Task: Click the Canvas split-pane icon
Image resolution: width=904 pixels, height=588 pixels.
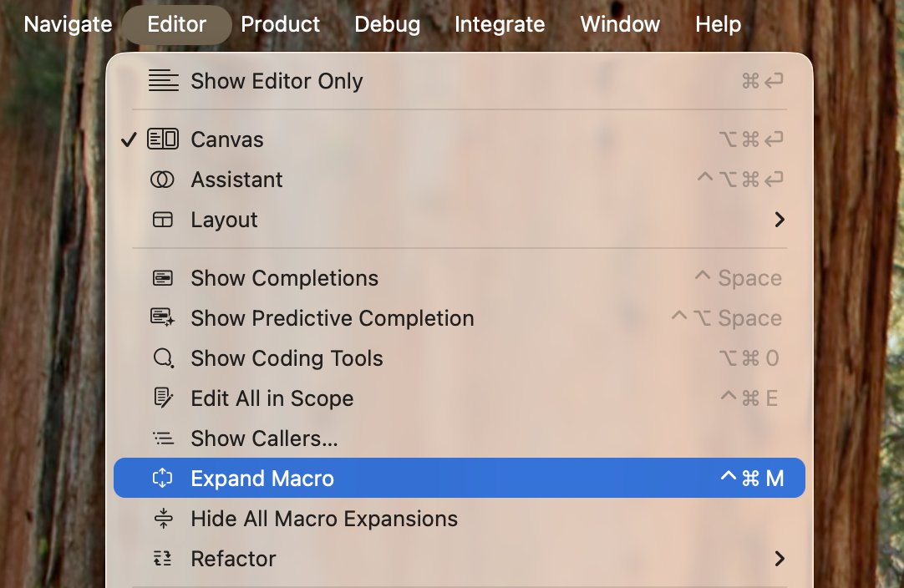Action: tap(163, 139)
